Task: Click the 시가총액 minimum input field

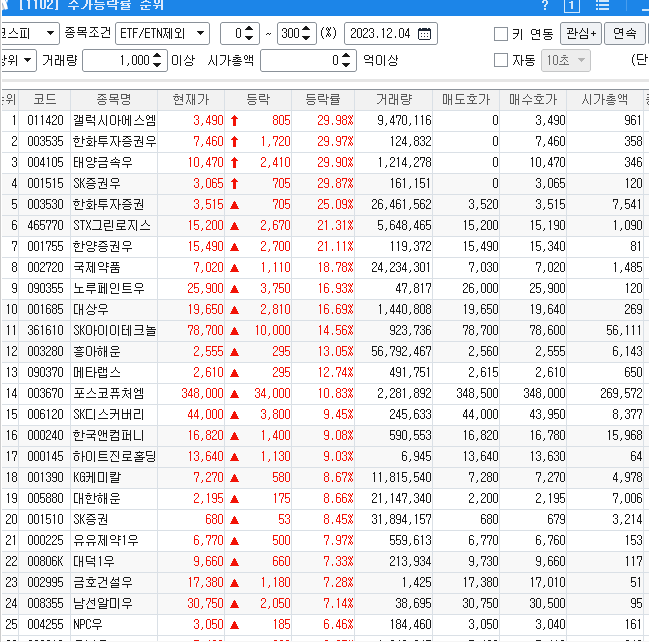Action: pyautogui.click(x=308, y=60)
